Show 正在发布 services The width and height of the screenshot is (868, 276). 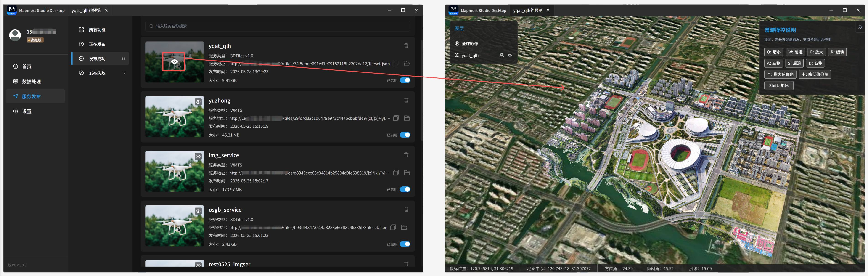[x=101, y=44]
